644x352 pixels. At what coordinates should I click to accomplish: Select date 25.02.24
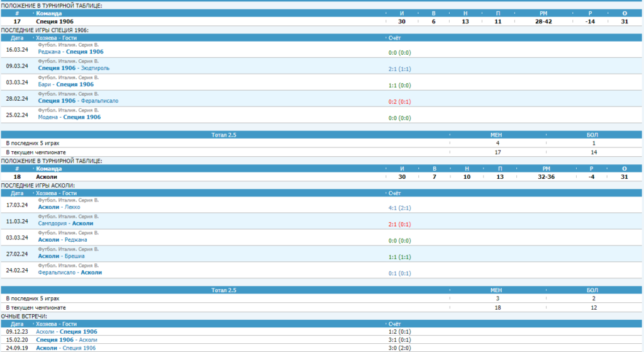pyautogui.click(x=17, y=115)
